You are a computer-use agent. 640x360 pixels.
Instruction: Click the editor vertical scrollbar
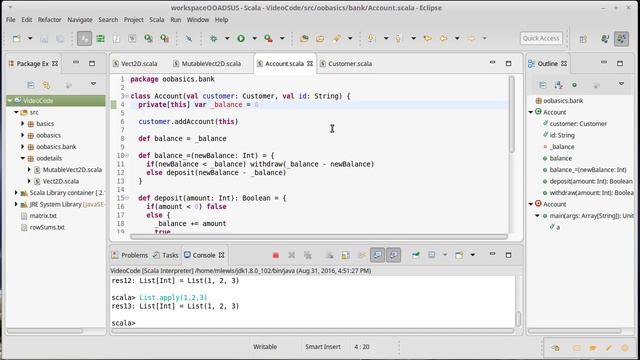pos(511,114)
